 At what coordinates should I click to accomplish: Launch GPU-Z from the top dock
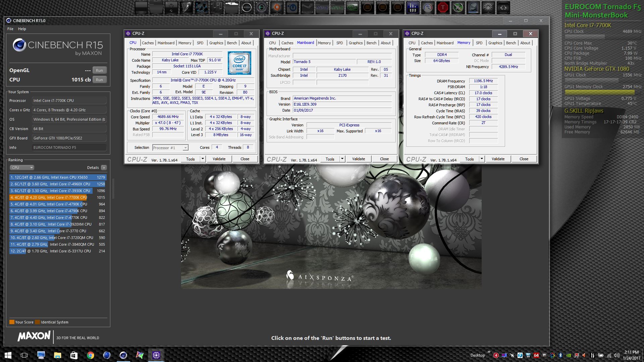pos(337,7)
